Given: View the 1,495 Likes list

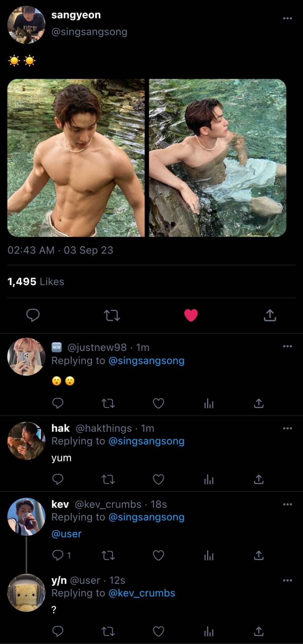Looking at the screenshot, I should [36, 281].
